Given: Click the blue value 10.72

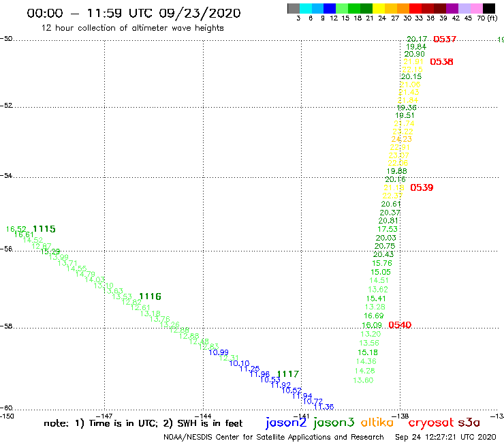Looking at the screenshot, I should [313, 401].
